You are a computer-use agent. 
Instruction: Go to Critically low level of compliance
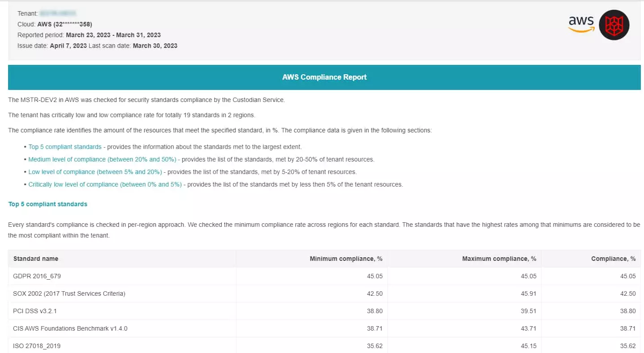pos(105,184)
